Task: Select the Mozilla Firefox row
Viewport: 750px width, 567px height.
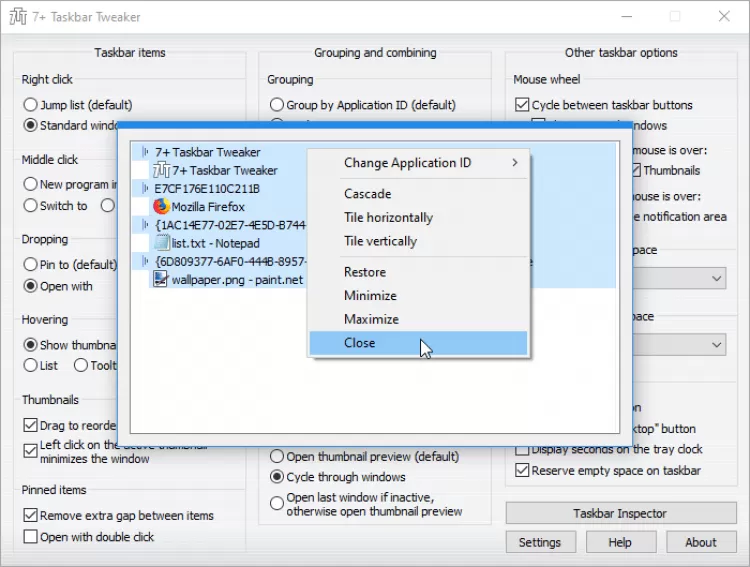Action: (x=229, y=207)
